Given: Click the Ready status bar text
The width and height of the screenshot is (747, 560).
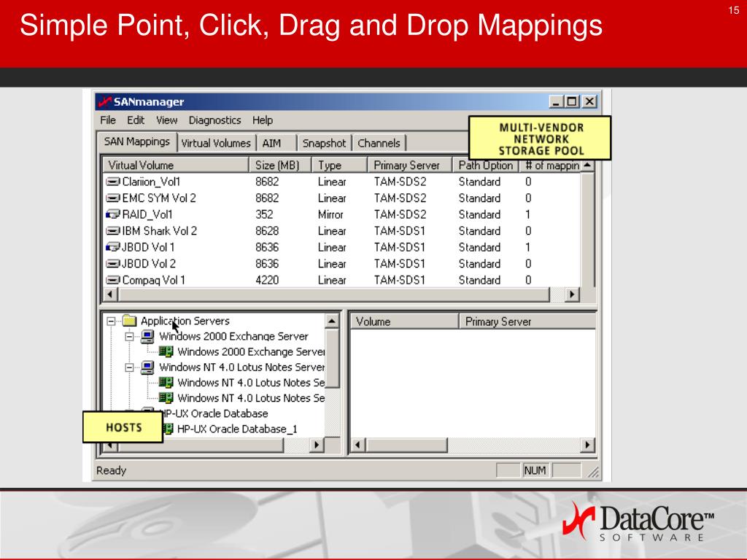Looking at the screenshot, I should (x=112, y=470).
